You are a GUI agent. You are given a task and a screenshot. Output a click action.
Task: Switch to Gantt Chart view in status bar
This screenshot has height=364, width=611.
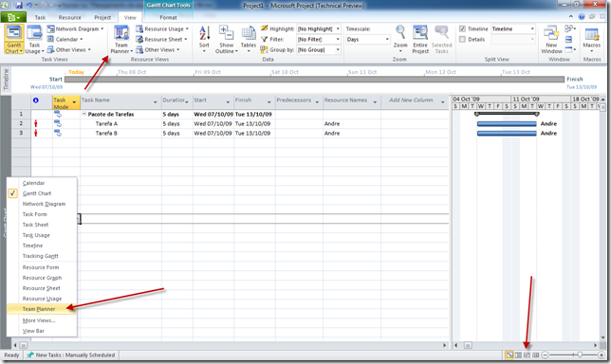509,355
